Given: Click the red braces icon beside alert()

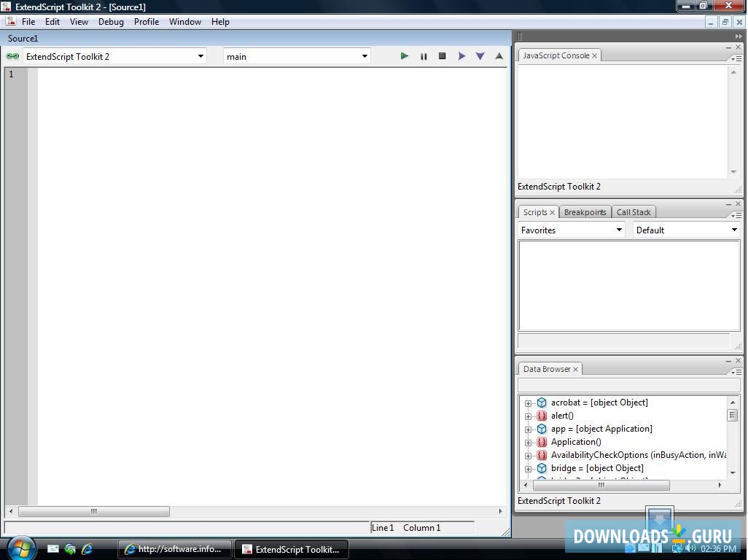Looking at the screenshot, I should tap(542, 416).
